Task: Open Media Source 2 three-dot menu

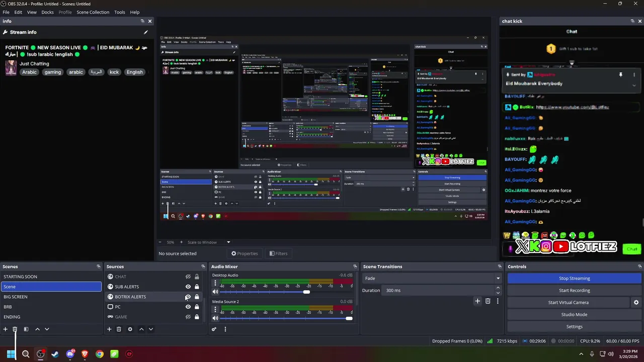Action: click(x=215, y=310)
